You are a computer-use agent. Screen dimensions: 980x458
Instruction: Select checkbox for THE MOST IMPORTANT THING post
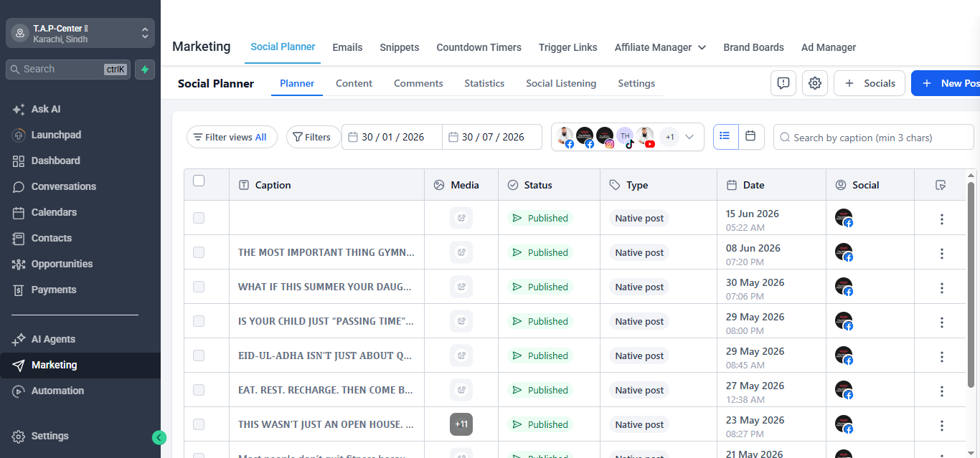click(x=199, y=252)
